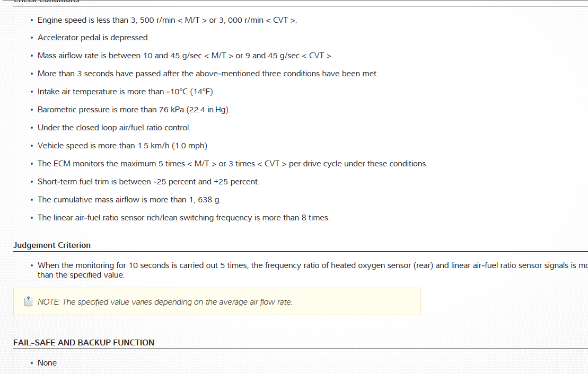
Task: Click the note icon beside the NOTE text
Action: (29, 302)
